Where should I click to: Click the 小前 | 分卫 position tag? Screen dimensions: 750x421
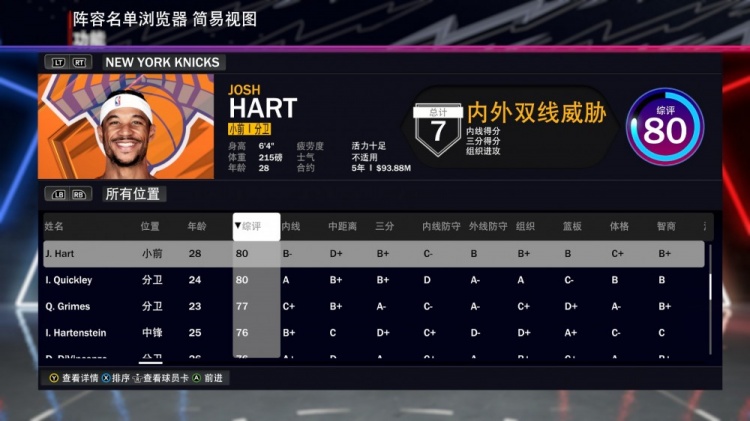point(250,129)
